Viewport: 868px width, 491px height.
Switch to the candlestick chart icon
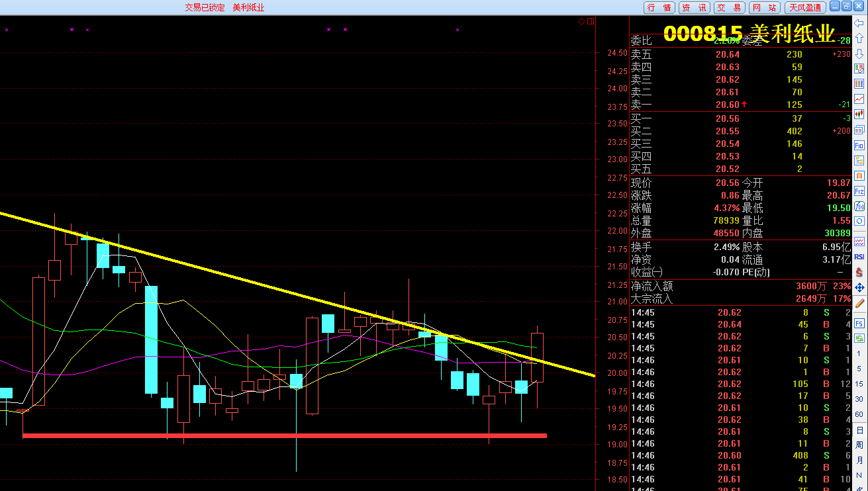[859, 114]
